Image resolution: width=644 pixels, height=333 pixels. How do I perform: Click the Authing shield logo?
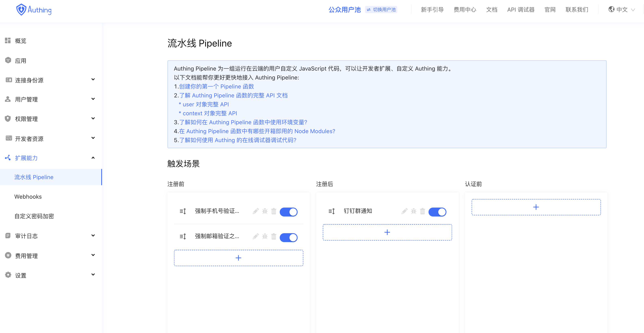click(x=22, y=9)
